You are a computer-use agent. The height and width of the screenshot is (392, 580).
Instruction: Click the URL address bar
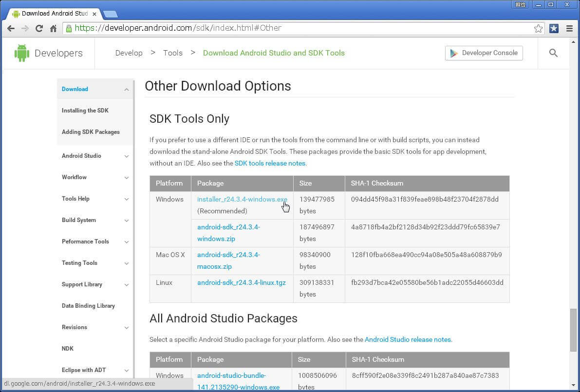292,28
